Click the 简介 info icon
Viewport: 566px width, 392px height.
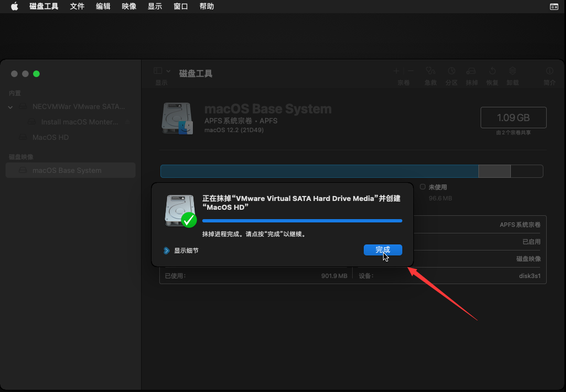click(549, 71)
